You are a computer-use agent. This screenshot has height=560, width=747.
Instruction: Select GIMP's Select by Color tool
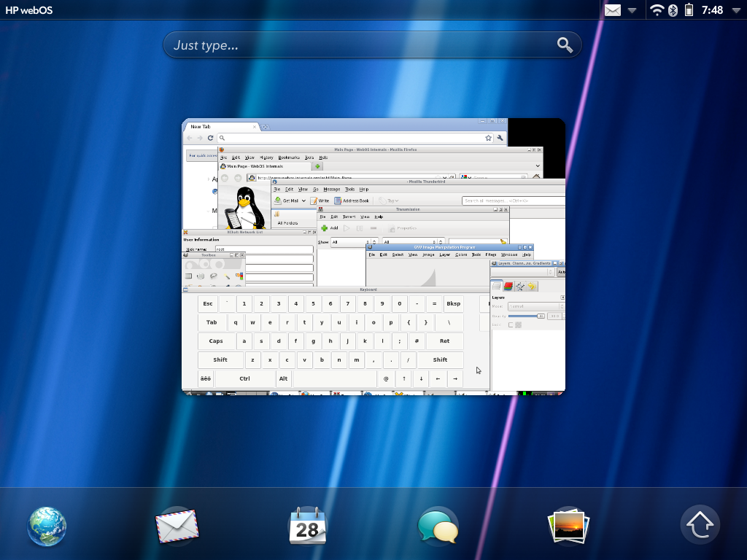239,276
